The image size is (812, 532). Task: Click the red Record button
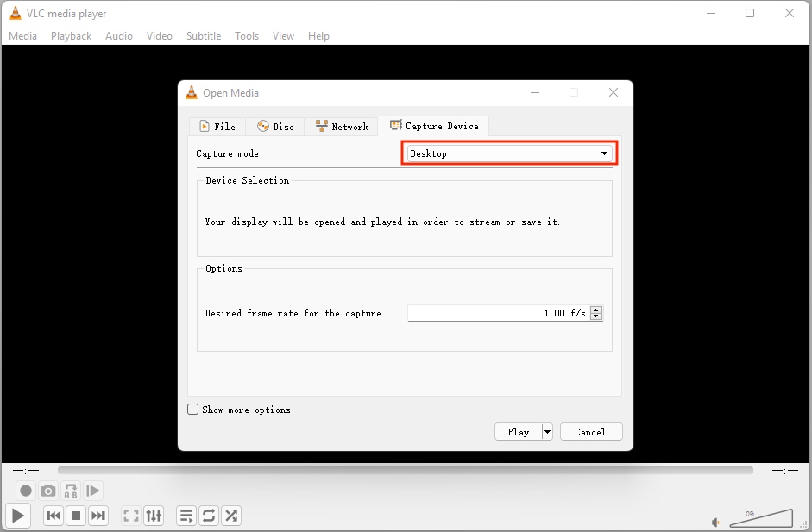pyautogui.click(x=26, y=491)
